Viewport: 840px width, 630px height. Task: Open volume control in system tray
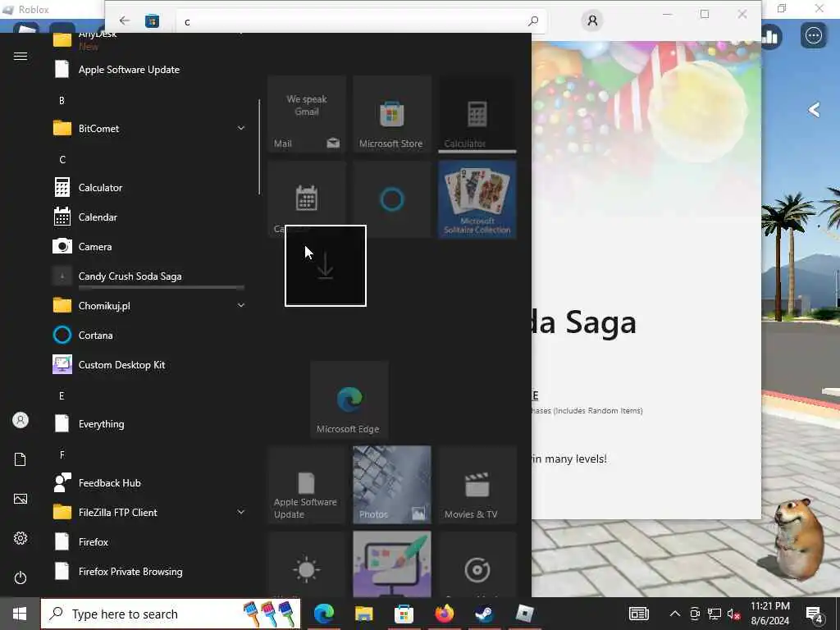point(734,614)
